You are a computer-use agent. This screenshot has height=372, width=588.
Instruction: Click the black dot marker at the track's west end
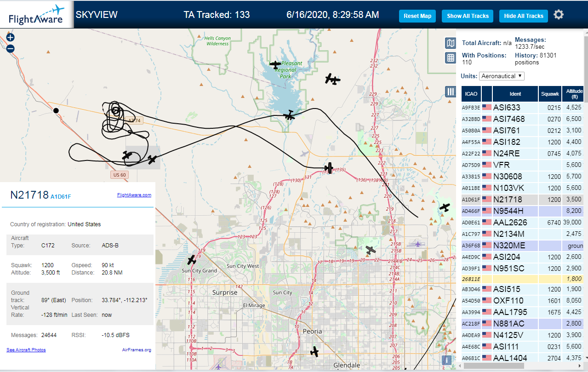[56, 110]
